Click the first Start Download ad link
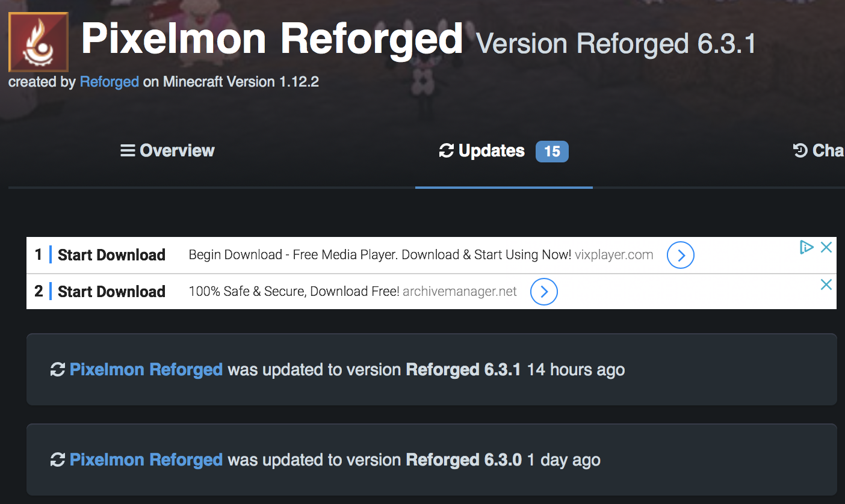The width and height of the screenshot is (845, 504). 111,255
